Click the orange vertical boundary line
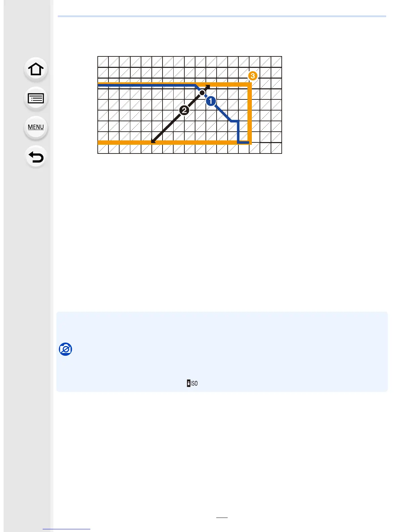This screenshot has height=532, width=411. click(249, 113)
